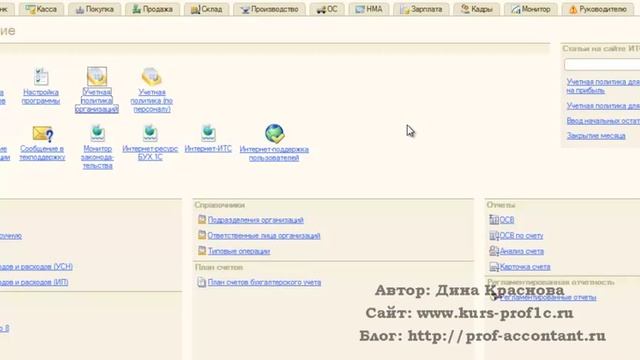Open доходов и расходов (УСН) link
Viewport: 640px width, 360px height.
(36, 267)
